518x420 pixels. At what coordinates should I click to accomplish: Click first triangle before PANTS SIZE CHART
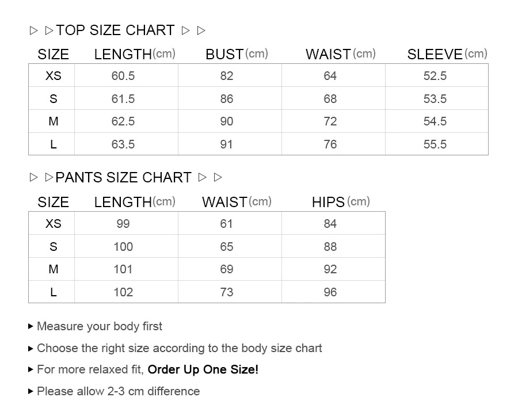[33, 178]
